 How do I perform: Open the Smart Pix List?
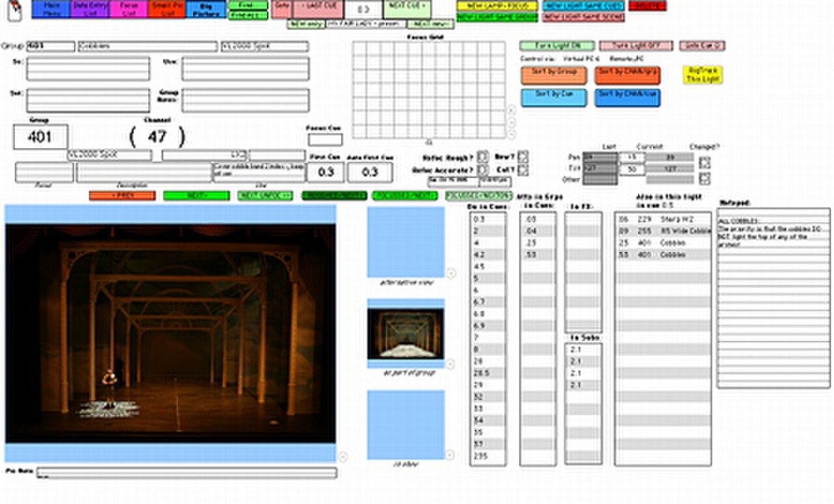coord(166,8)
